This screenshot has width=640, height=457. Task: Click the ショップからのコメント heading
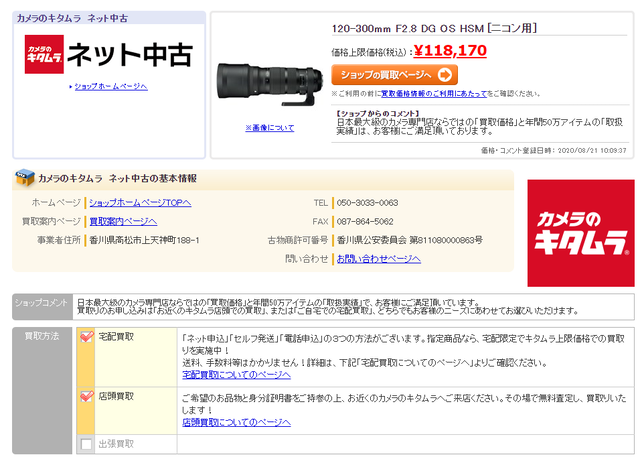tap(378, 113)
